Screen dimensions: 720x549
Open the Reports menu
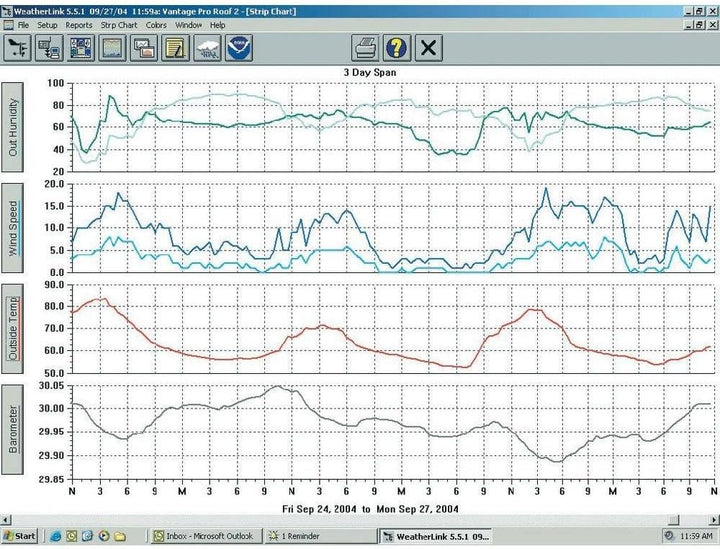click(x=79, y=25)
